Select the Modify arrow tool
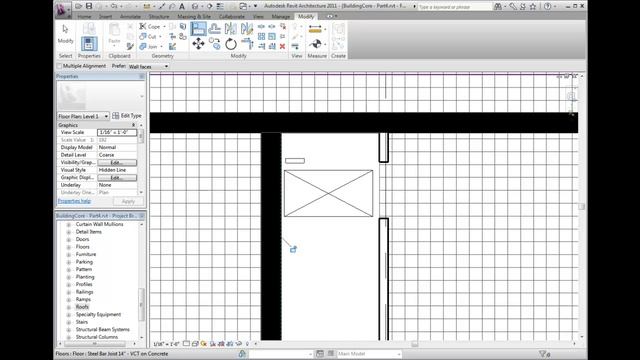Screen dimensions: 640x360 65,34
